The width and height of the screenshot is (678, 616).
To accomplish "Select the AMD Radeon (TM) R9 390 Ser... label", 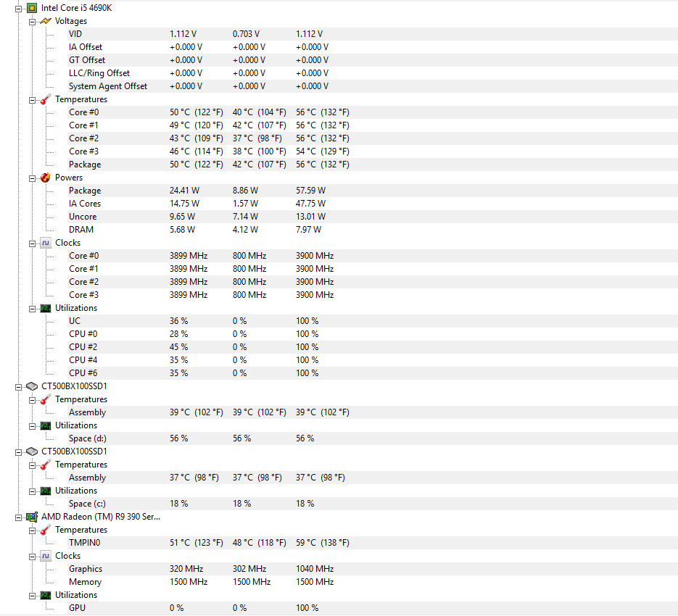I will coord(101,517).
